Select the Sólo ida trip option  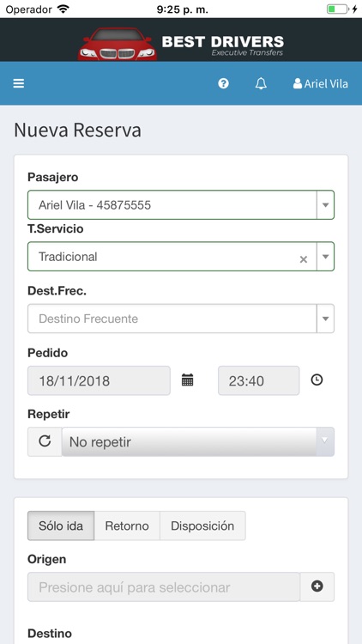(x=61, y=526)
